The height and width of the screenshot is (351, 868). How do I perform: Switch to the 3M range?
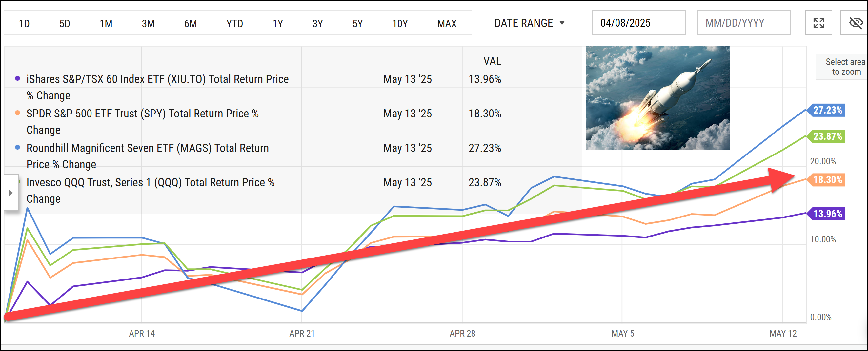(148, 23)
